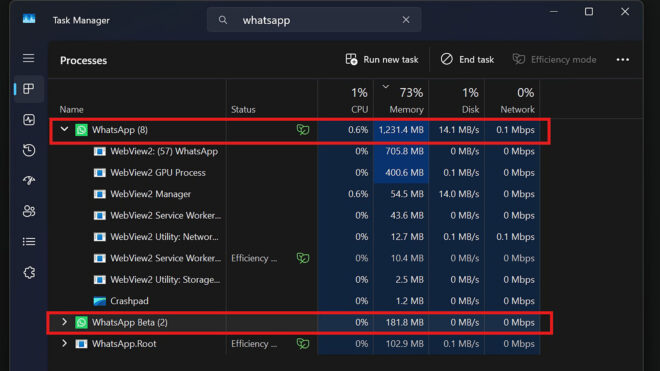Open App history icon in sidebar

tap(29, 150)
